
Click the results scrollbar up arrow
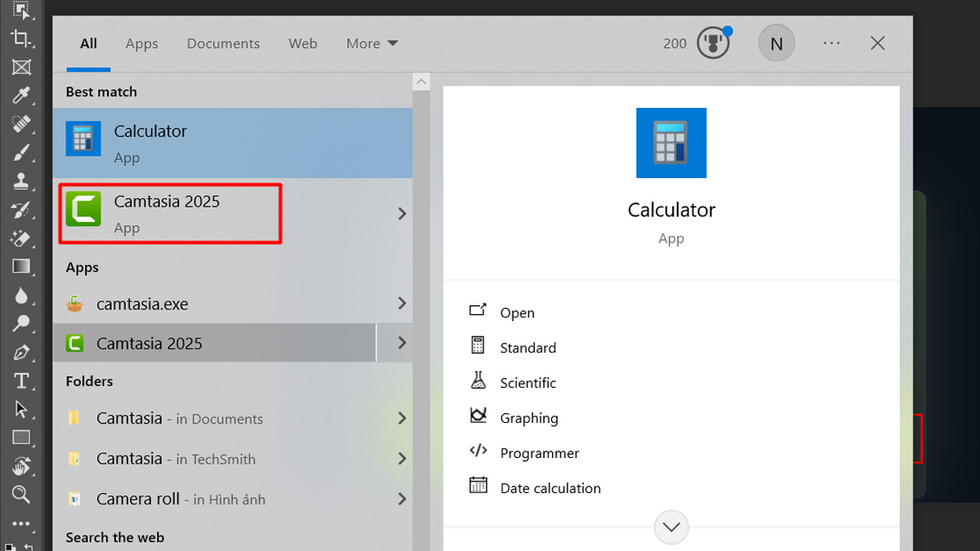coord(421,82)
